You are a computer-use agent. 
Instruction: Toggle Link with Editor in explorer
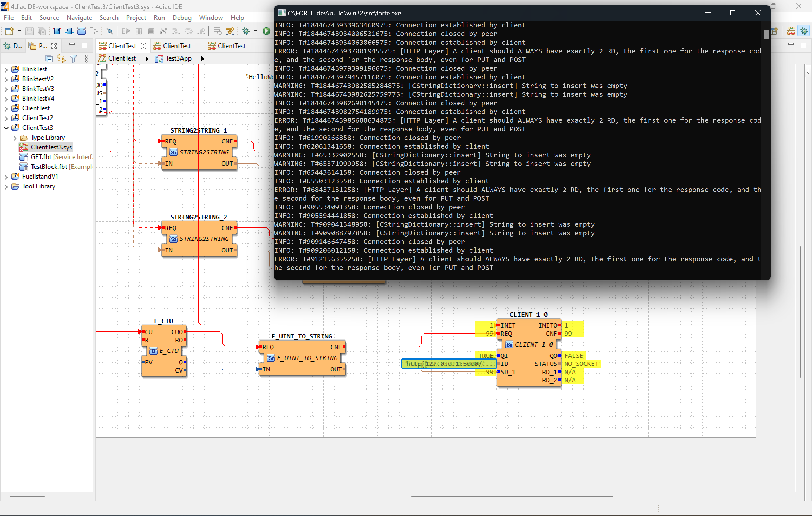[x=61, y=59]
